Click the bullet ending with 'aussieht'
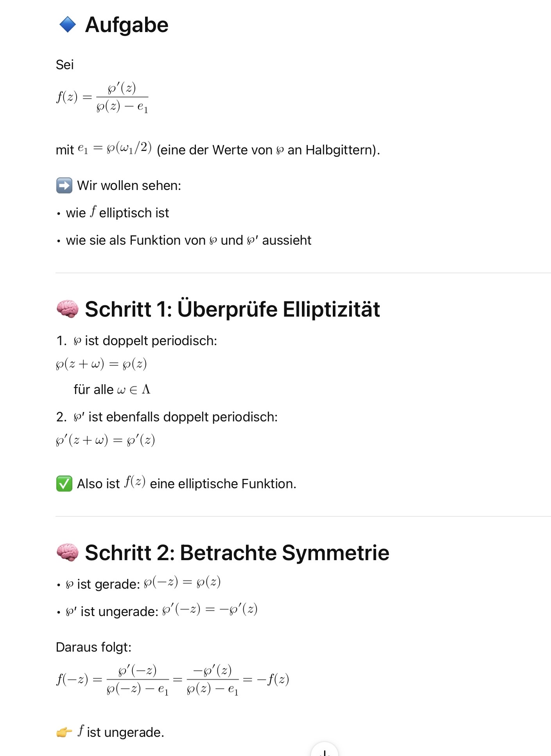The image size is (551, 756). [x=188, y=240]
